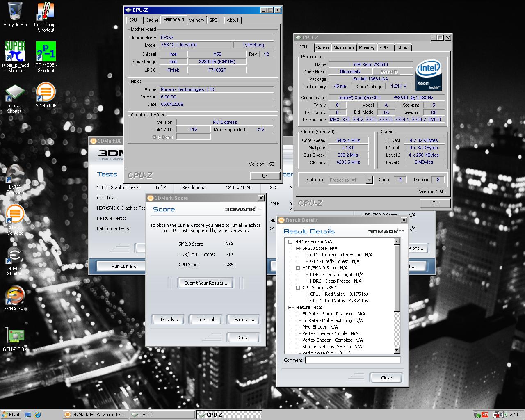Launch Internet Explorer from quick launch
Viewport: 525px width, 420px height.
click(38, 415)
